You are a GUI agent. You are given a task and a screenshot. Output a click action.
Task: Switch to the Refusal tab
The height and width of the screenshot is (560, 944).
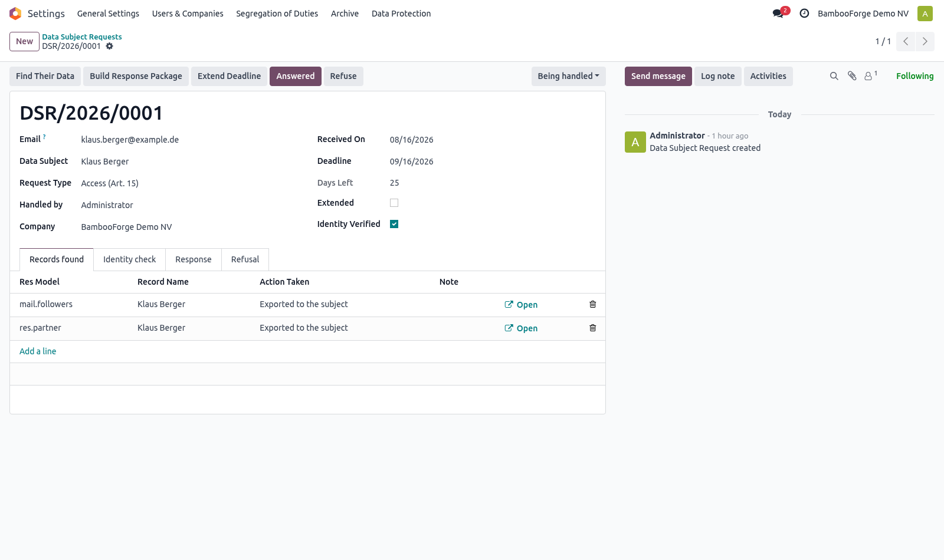point(245,259)
